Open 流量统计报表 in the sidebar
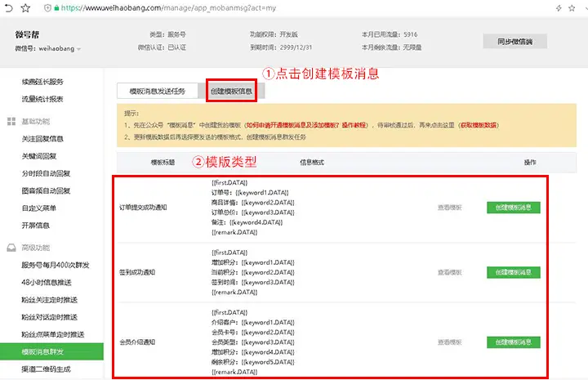This screenshot has height=380, width=588. coord(42,99)
